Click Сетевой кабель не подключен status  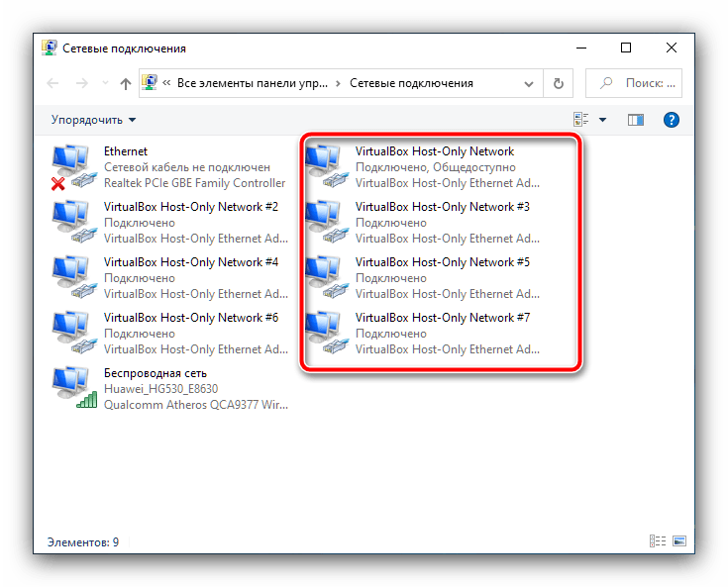[187, 167]
